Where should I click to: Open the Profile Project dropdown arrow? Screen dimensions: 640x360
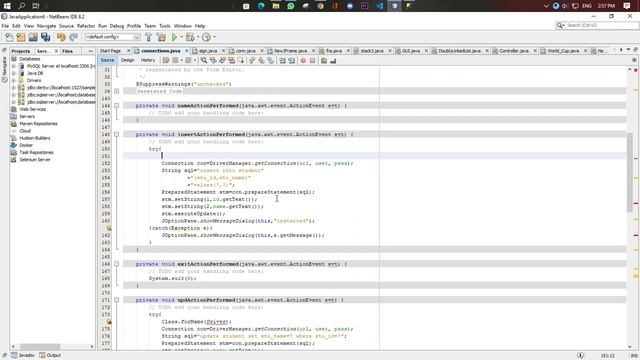[214, 37]
